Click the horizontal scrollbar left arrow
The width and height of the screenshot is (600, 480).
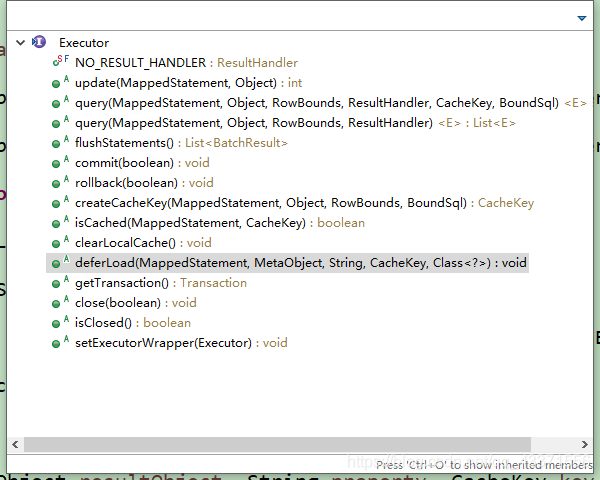15,444
